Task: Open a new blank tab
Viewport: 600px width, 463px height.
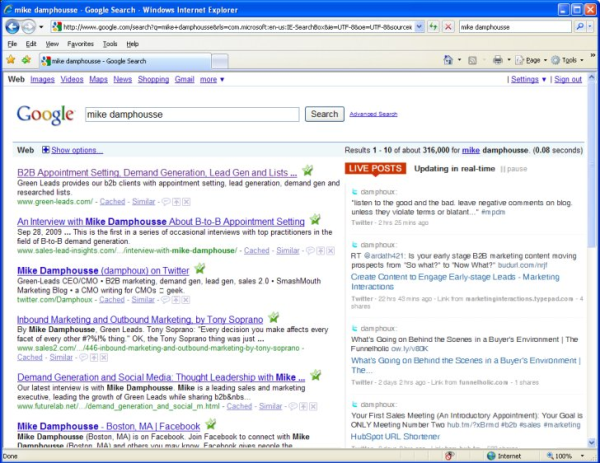Action: click(220, 61)
